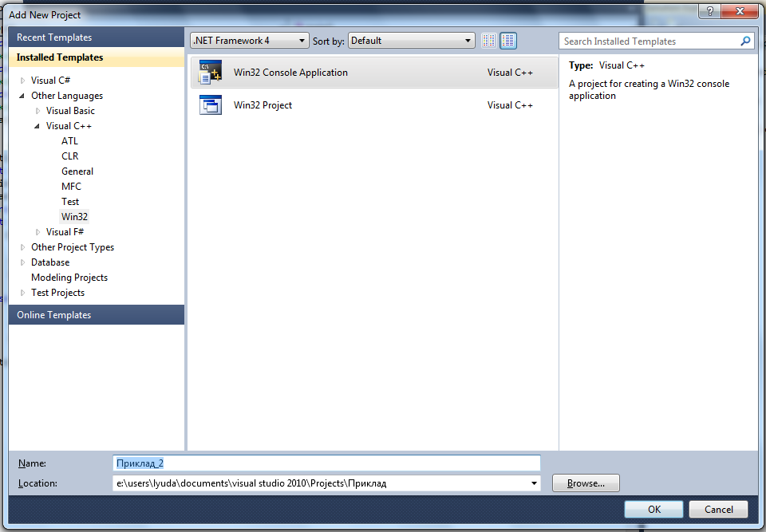Expand the Visual F# node
This screenshot has height=532, width=766.
[38, 232]
